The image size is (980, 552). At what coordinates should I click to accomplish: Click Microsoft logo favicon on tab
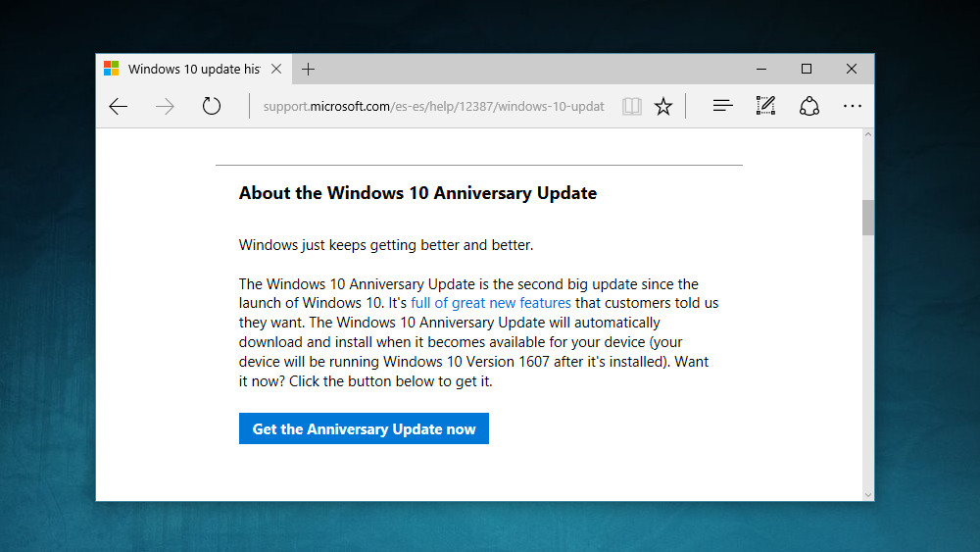(112, 68)
